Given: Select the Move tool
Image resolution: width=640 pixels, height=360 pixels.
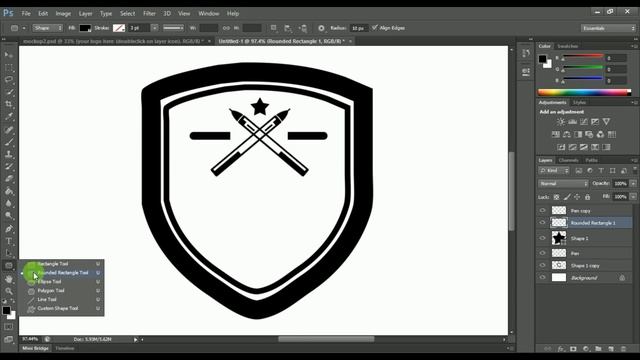Looking at the screenshot, I should tap(9, 54).
